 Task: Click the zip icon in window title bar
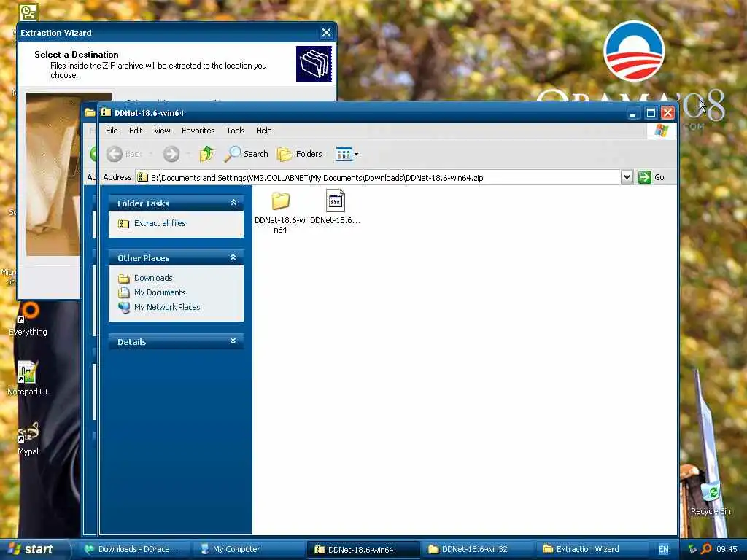click(106, 112)
